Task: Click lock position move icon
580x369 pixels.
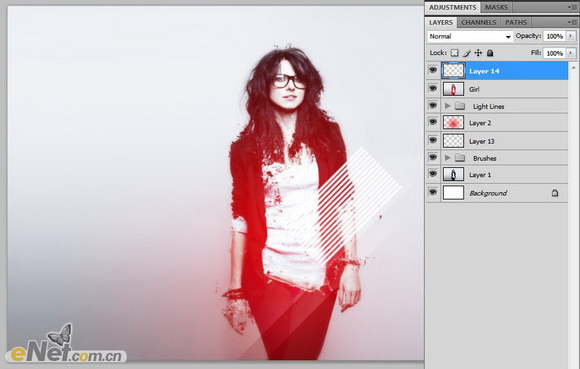Action: click(x=478, y=53)
